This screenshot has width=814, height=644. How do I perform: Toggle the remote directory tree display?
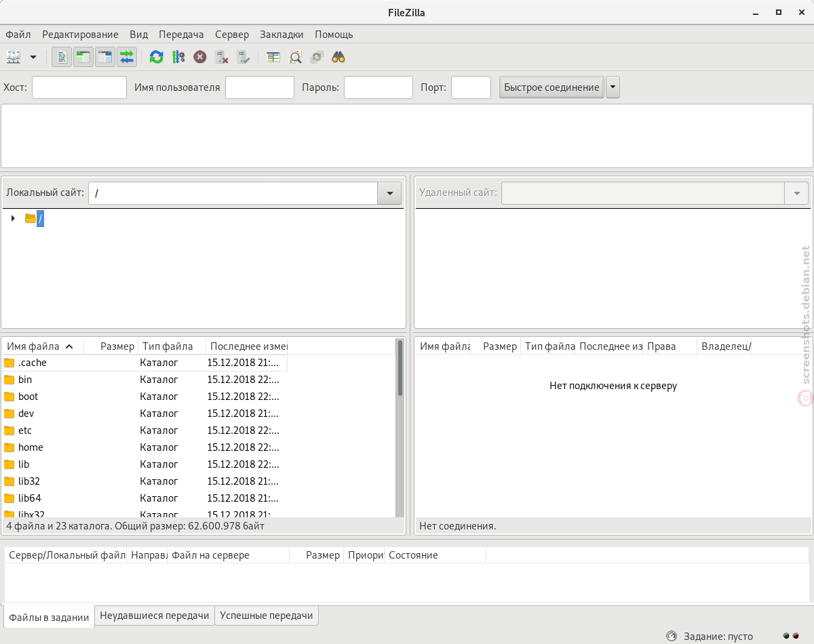pos(105,57)
